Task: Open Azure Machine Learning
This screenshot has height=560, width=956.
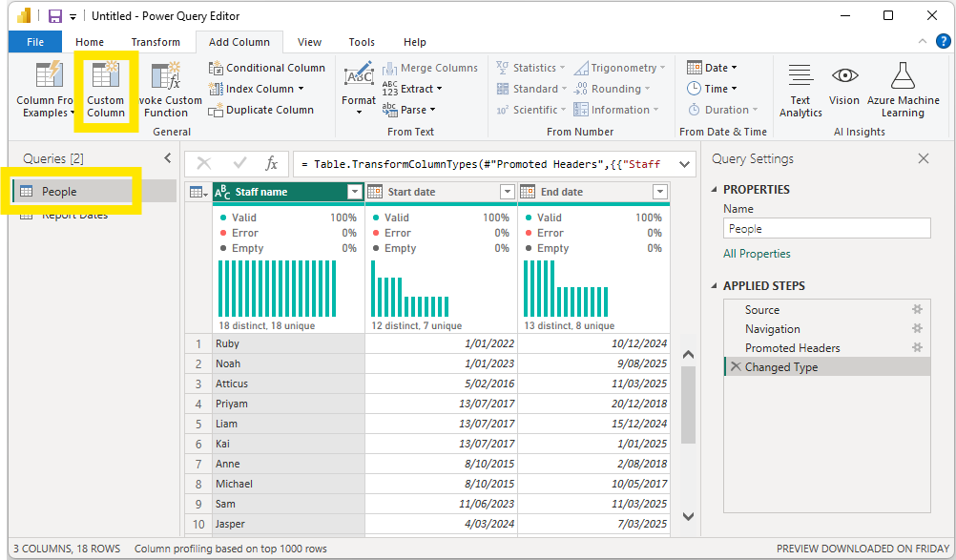Action: (x=903, y=90)
